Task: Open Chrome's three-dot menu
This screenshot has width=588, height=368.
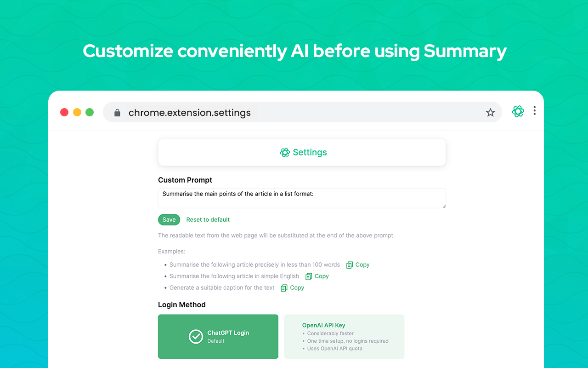Action: pyautogui.click(x=534, y=111)
